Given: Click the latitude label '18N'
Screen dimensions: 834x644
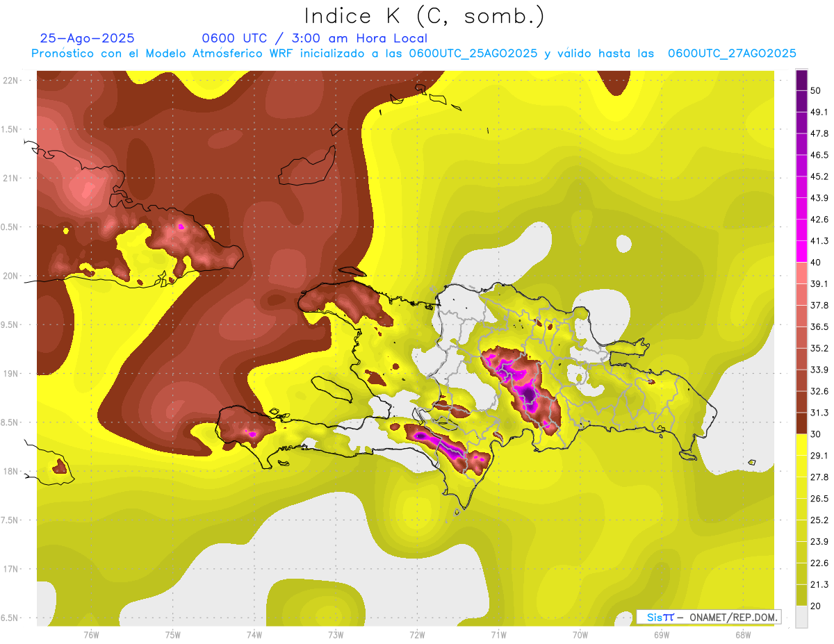Looking at the screenshot, I should coord(10,472).
